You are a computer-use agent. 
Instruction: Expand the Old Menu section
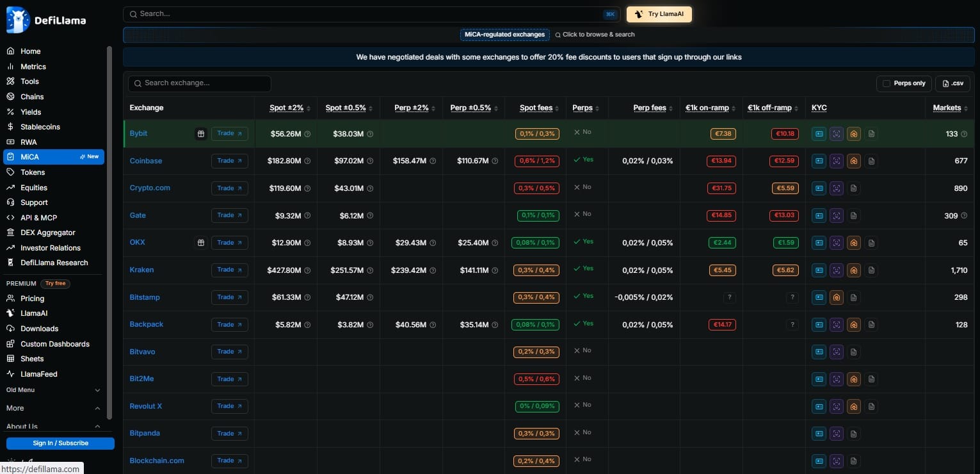tap(54, 390)
